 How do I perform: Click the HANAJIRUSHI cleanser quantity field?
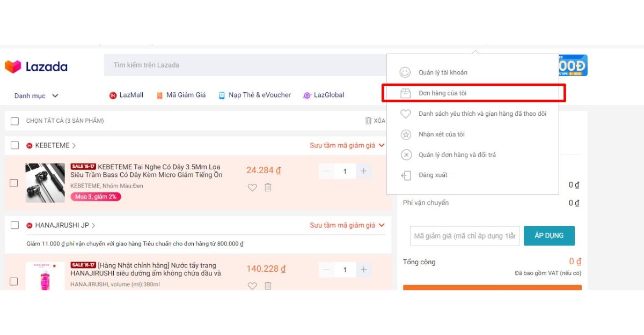point(345,270)
